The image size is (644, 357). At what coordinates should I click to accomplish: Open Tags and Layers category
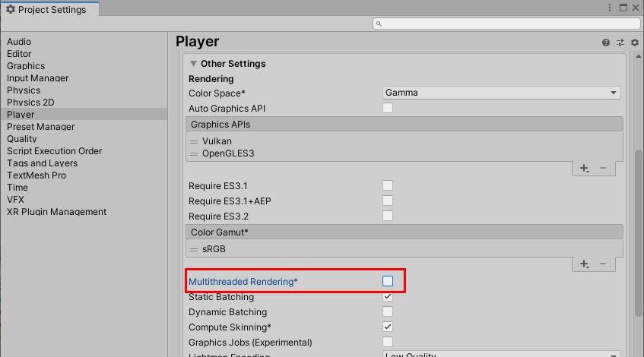42,163
